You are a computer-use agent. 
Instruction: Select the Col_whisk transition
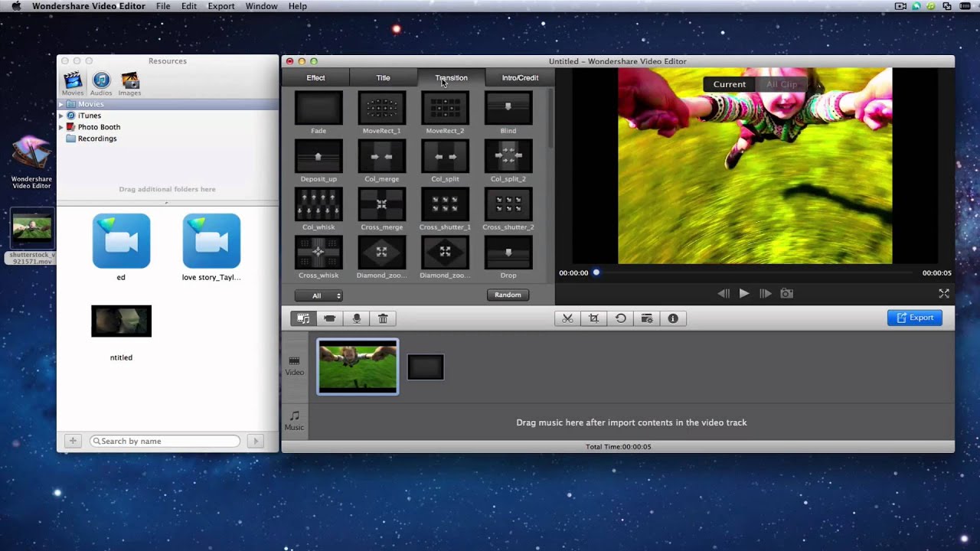pyautogui.click(x=318, y=204)
